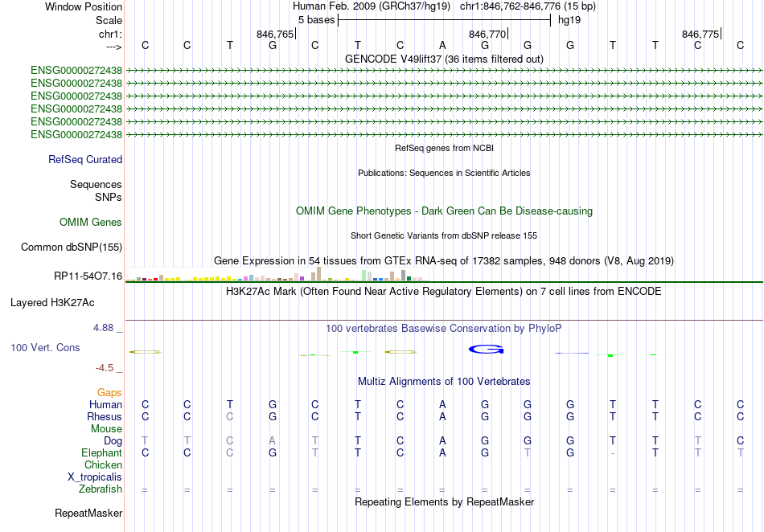The height and width of the screenshot is (532, 764).
Task: Click the 4.88 PhyloP upper value
Action: 103,328
